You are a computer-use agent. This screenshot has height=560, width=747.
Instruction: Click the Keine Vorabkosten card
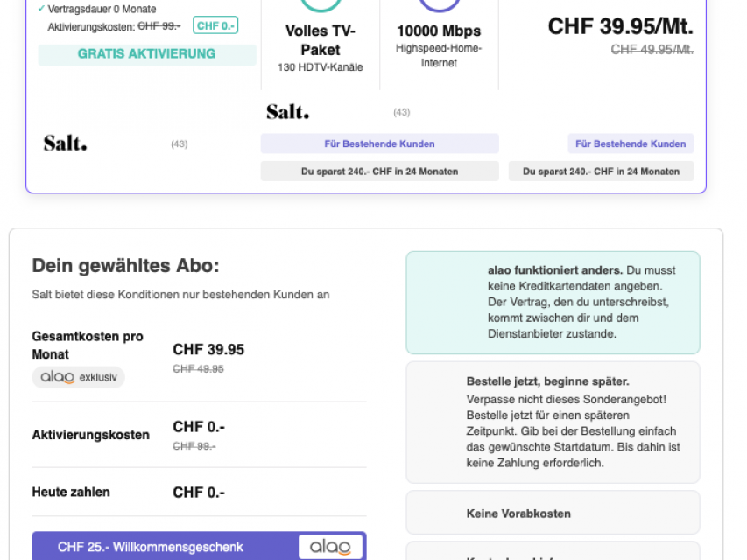pos(553,513)
